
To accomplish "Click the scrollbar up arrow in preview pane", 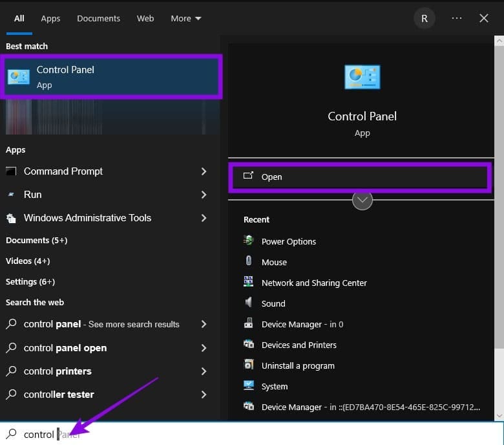I will [x=499, y=41].
